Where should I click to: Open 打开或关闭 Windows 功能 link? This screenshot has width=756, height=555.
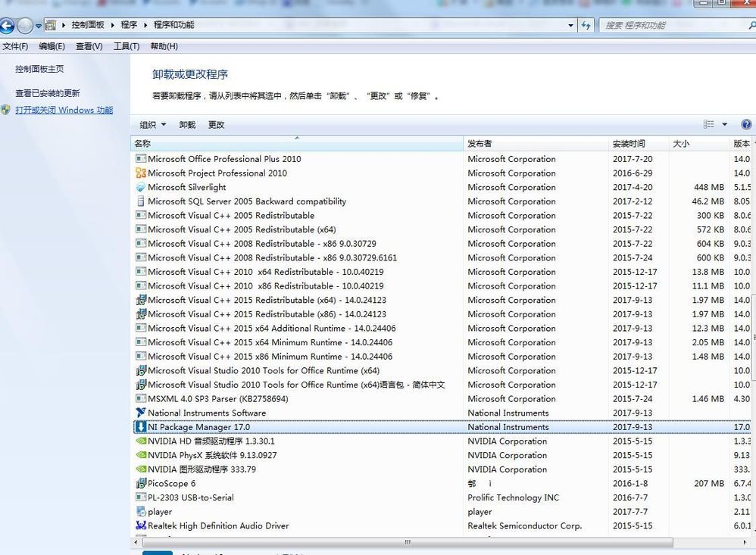pos(64,110)
